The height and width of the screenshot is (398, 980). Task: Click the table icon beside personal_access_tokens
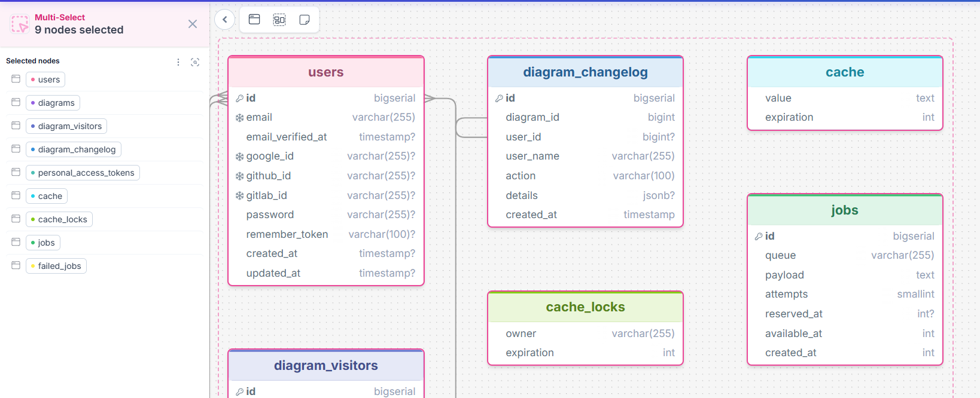[16, 172]
